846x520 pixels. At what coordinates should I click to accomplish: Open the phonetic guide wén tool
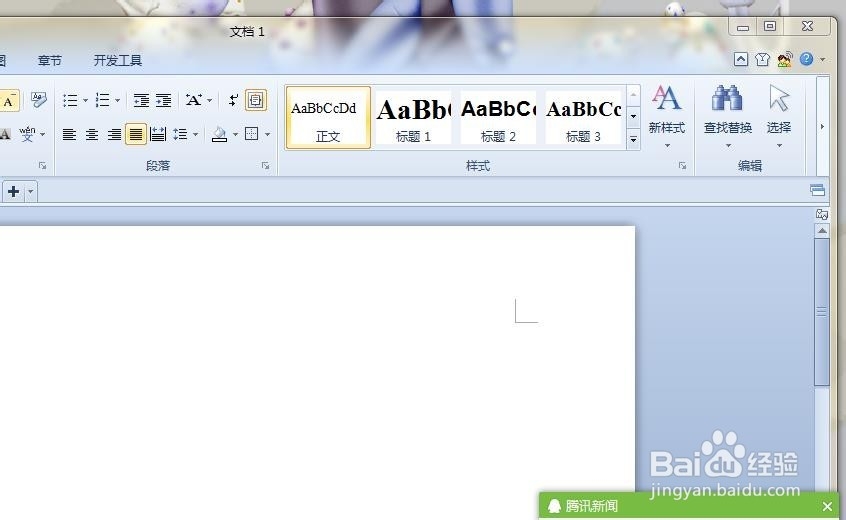point(27,134)
